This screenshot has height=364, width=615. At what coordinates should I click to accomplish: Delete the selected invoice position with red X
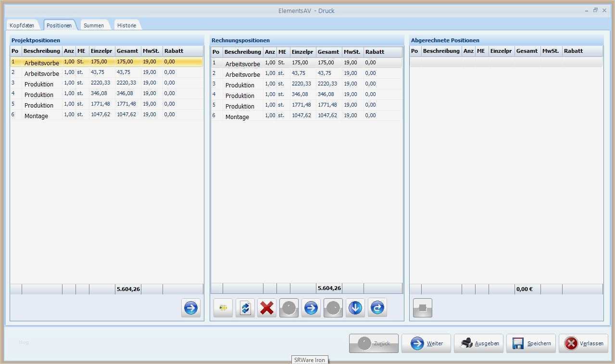267,308
